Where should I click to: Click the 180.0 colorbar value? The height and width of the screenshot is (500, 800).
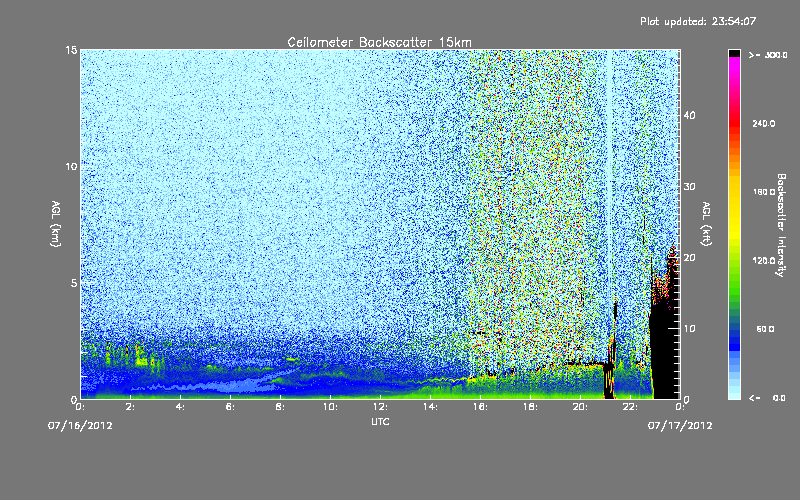click(764, 192)
